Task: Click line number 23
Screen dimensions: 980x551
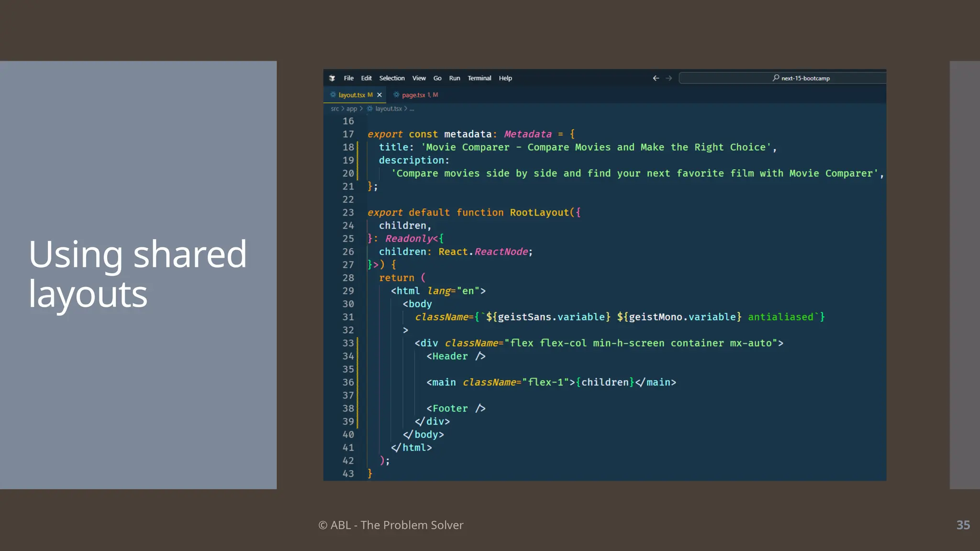Action: [x=348, y=212]
